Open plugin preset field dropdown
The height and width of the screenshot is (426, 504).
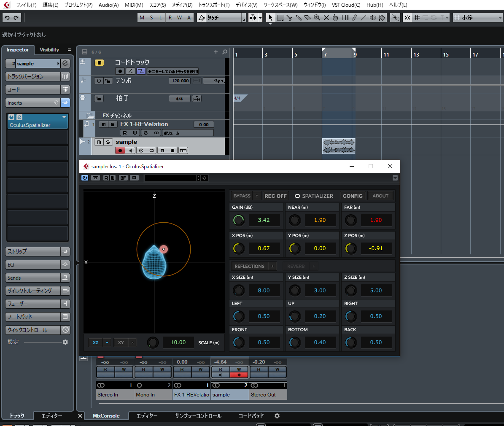pyautogui.click(x=198, y=178)
